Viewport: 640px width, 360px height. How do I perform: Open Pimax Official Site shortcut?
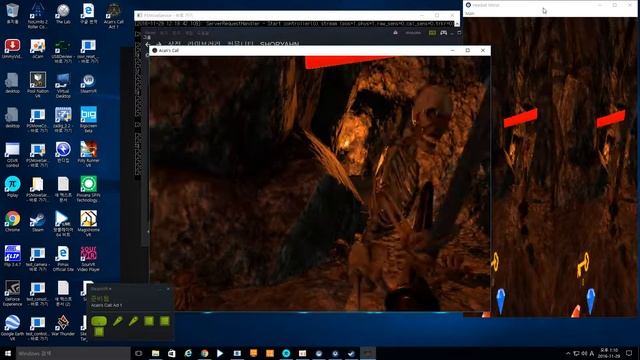click(x=63, y=258)
